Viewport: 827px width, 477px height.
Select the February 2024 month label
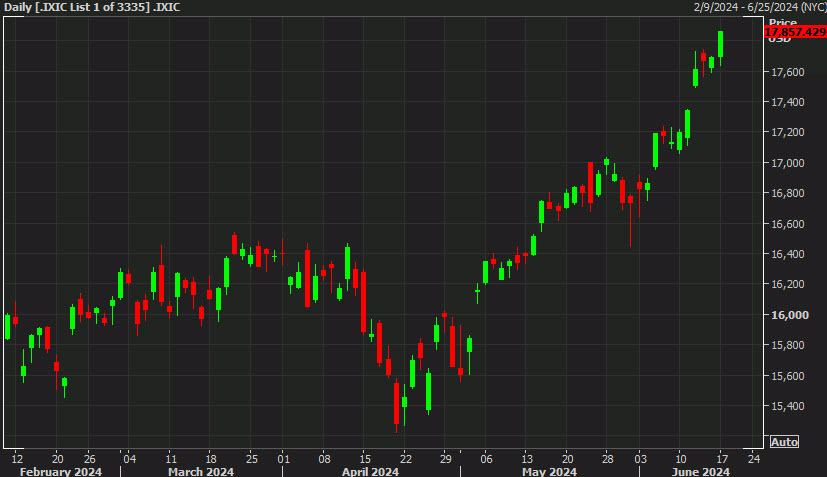coord(61,471)
